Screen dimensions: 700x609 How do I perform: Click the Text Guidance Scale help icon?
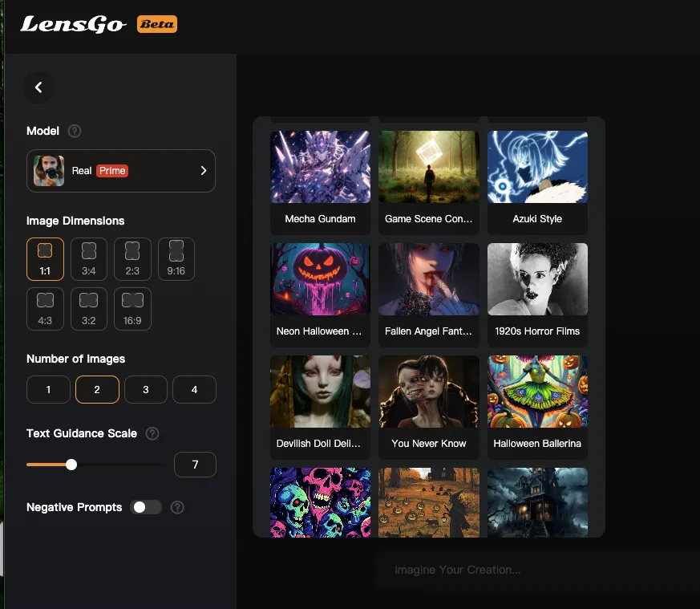[152, 433]
